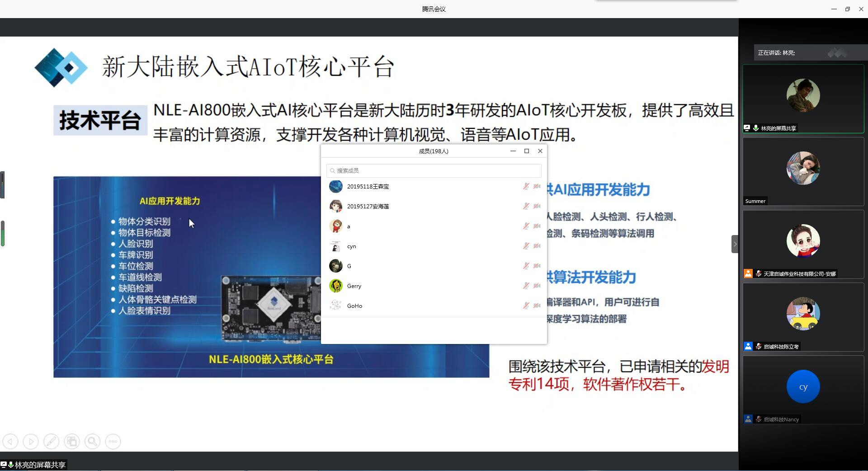The height and width of the screenshot is (471, 868).
Task: Select member named cyn
Action: [x=434, y=246]
